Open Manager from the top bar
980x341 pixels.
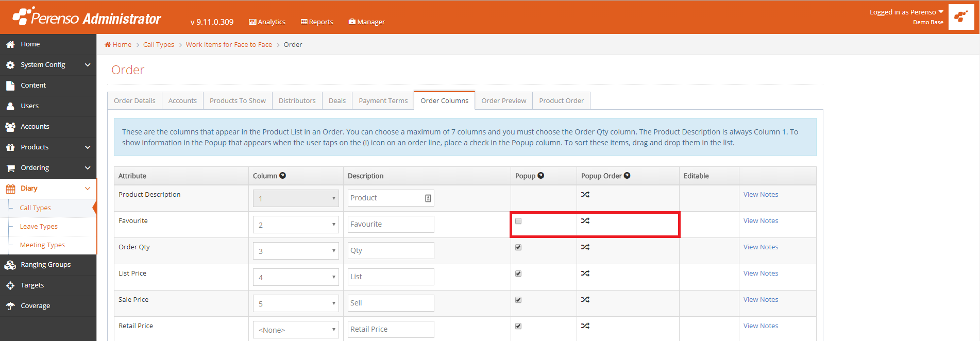[366, 22]
